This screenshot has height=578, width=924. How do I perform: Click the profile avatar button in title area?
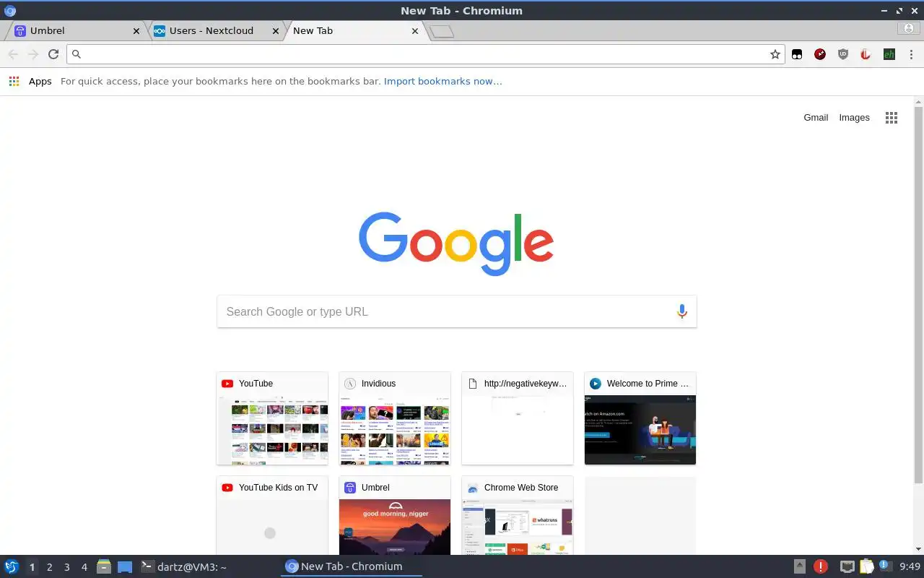click(908, 28)
